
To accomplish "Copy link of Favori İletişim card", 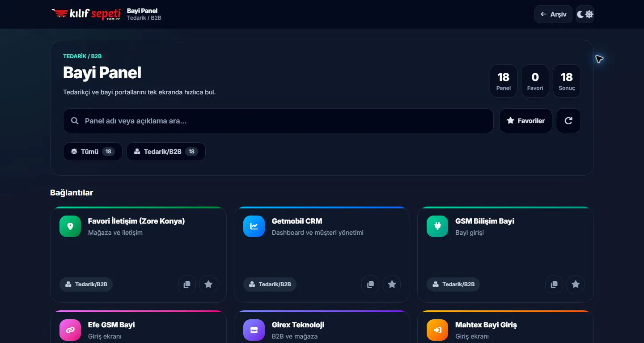I will [x=187, y=284].
